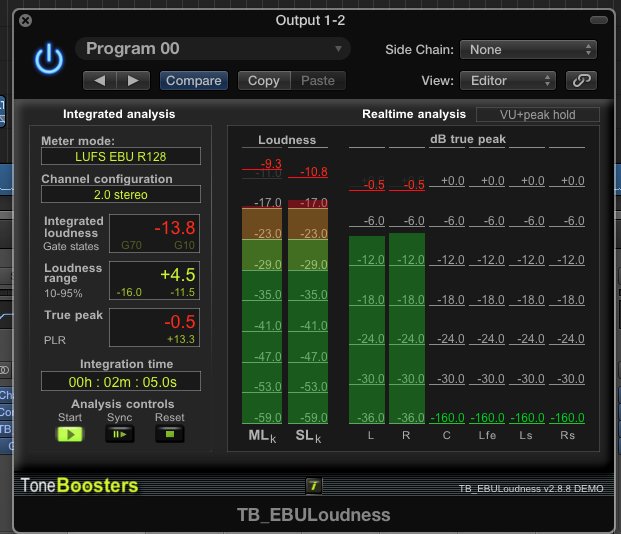
Task: Go to previous preset with left arrow
Action: point(100,81)
